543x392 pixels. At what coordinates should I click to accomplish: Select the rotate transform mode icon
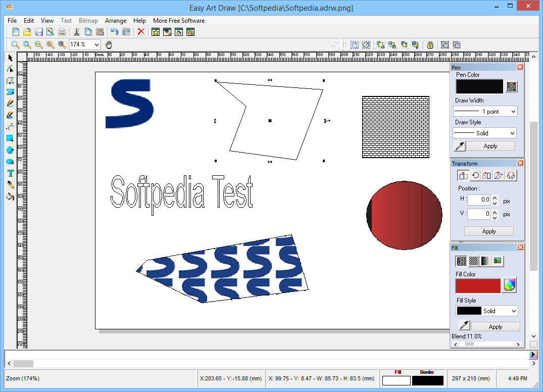click(x=475, y=176)
